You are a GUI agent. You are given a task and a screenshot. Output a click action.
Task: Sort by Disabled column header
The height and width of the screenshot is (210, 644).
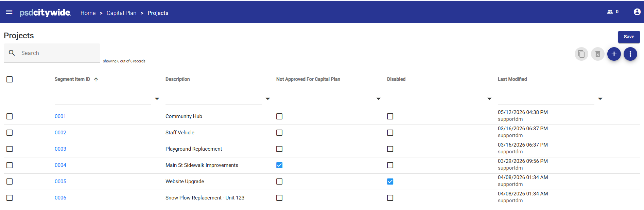[396, 79]
